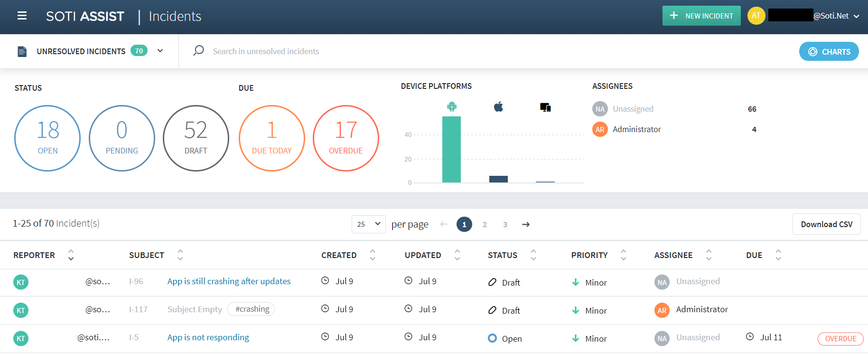The image size is (868, 354).
Task: Filter by 0 Pending status circle
Action: (x=122, y=138)
